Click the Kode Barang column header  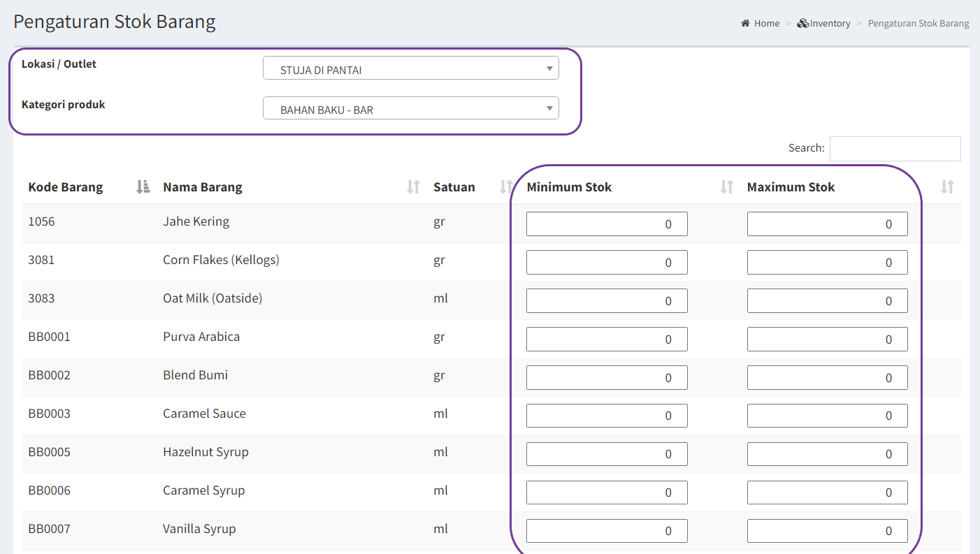pyautogui.click(x=66, y=187)
